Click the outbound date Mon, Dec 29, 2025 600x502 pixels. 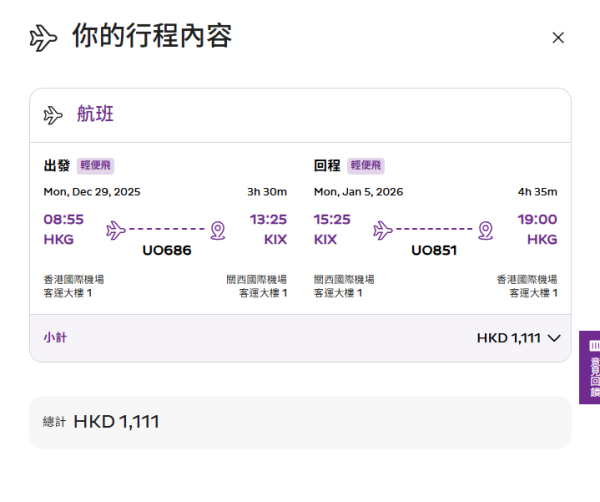pos(92,192)
